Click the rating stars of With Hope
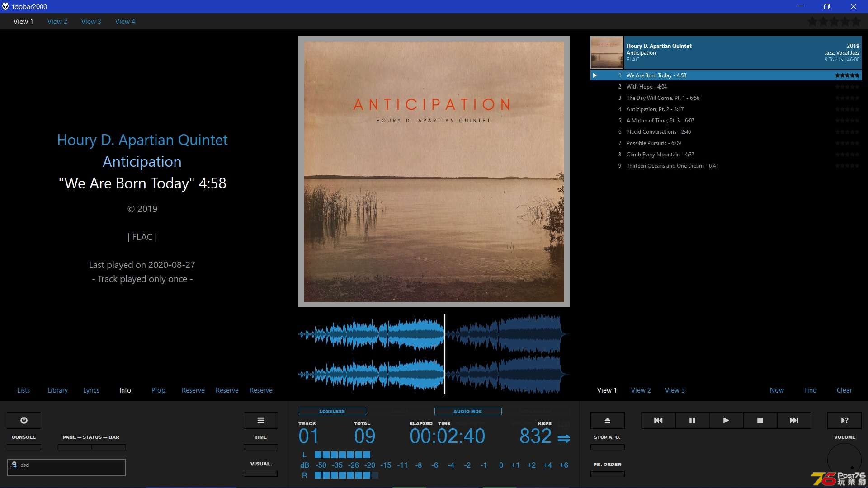868x488 pixels. point(847,87)
